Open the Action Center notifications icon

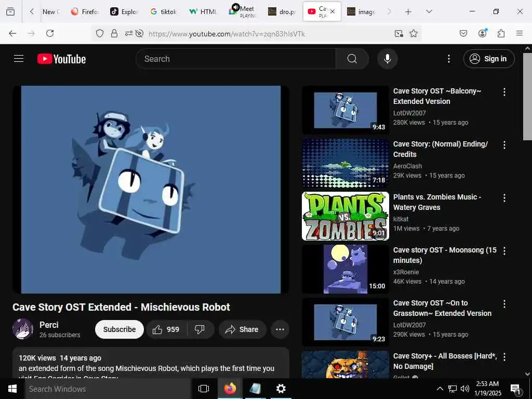point(516,389)
